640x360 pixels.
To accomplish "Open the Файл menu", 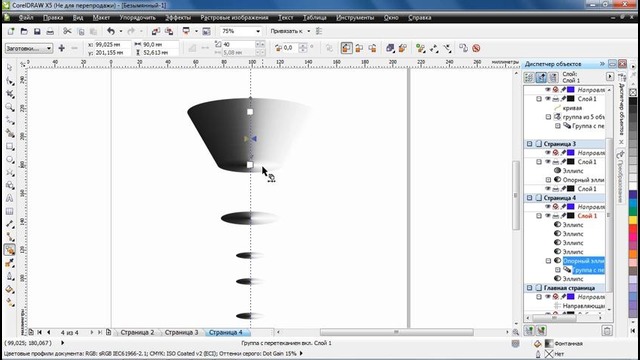I will [x=26, y=18].
